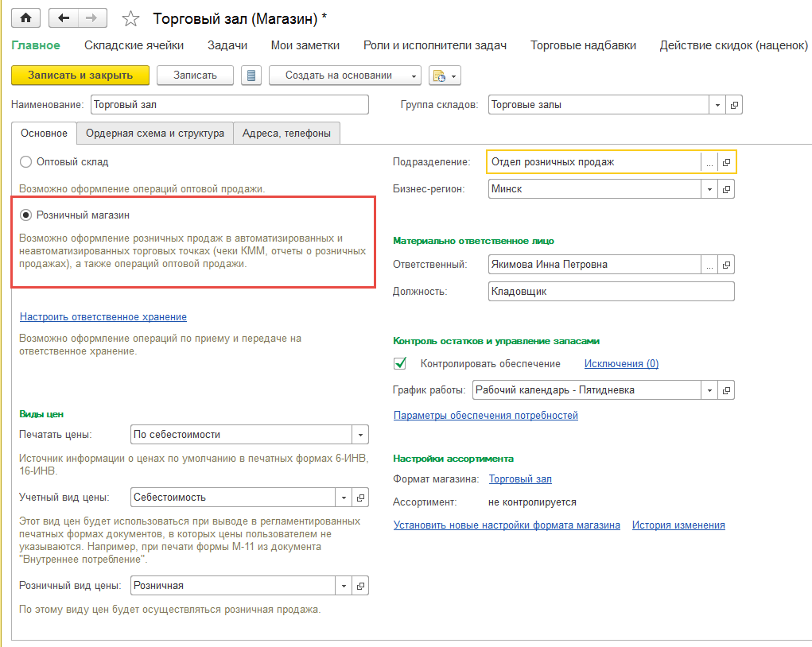Click the document list icon button
812x647 pixels.
pyautogui.click(x=252, y=76)
